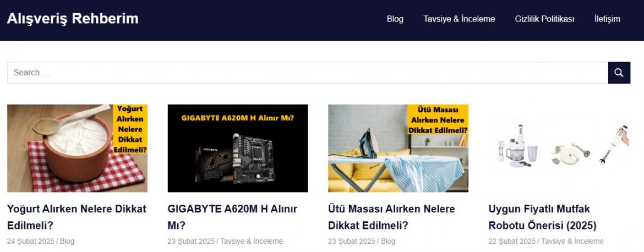The image size is (644, 252).
Task: Click Tavsiye & İnceleme under Mutfak Robotu post
Action: (x=572, y=242)
